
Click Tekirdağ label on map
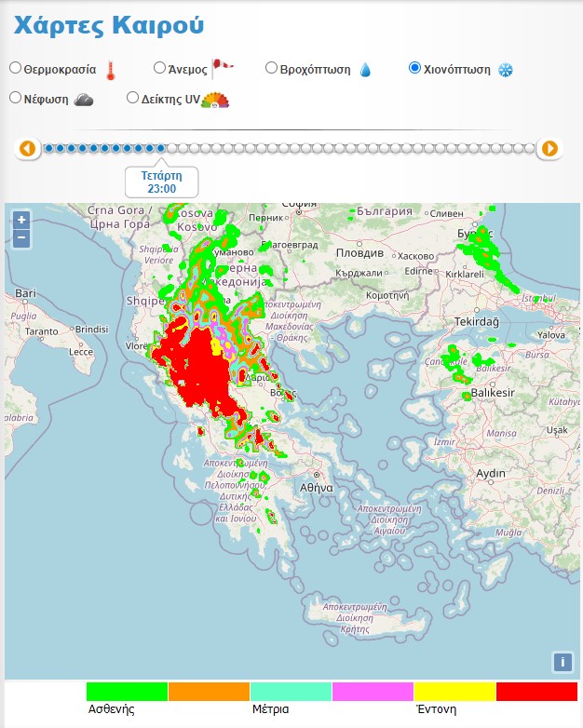(477, 321)
